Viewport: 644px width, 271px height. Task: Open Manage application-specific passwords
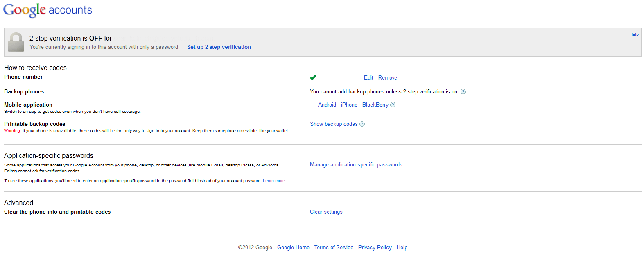click(x=356, y=165)
